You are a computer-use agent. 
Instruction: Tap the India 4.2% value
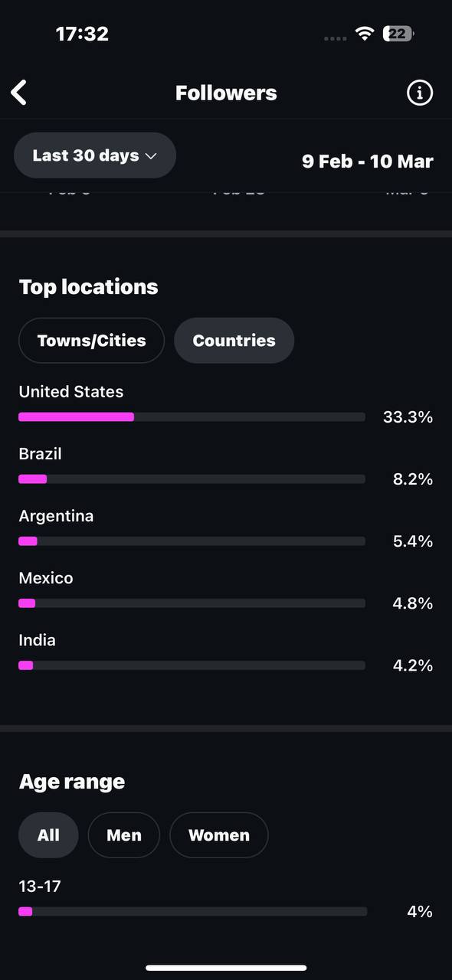(413, 665)
